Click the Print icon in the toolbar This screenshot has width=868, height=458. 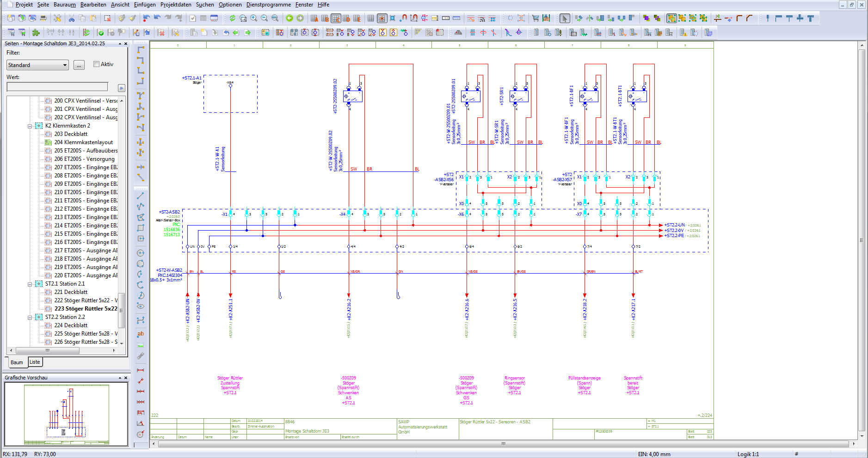[43, 18]
